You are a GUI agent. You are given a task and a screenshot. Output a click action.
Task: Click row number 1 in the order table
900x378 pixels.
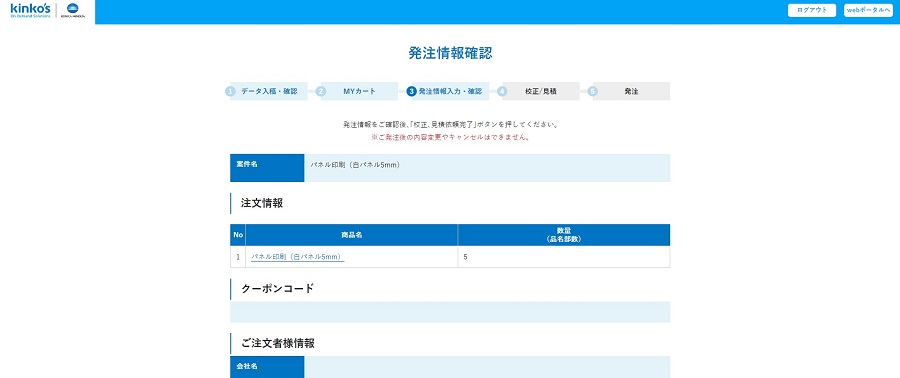click(238, 257)
